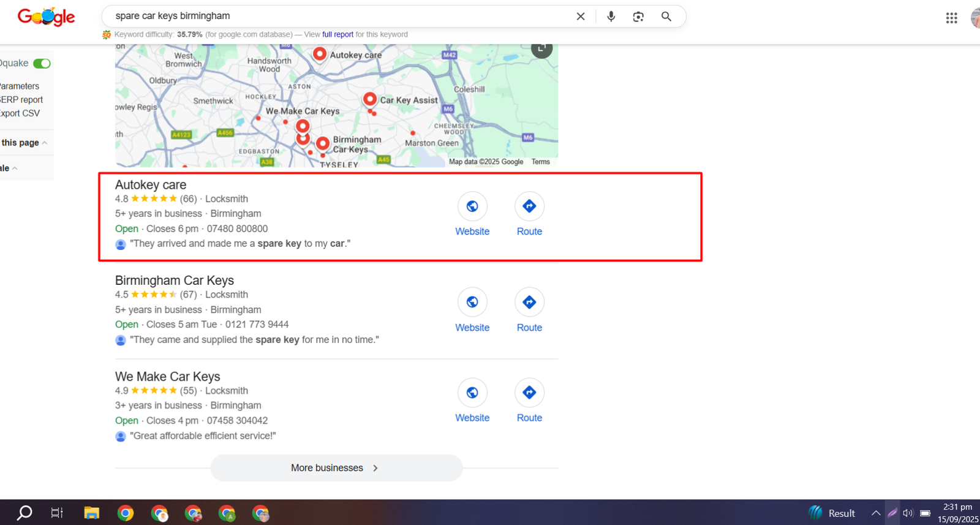Expand the map to full view

541,48
